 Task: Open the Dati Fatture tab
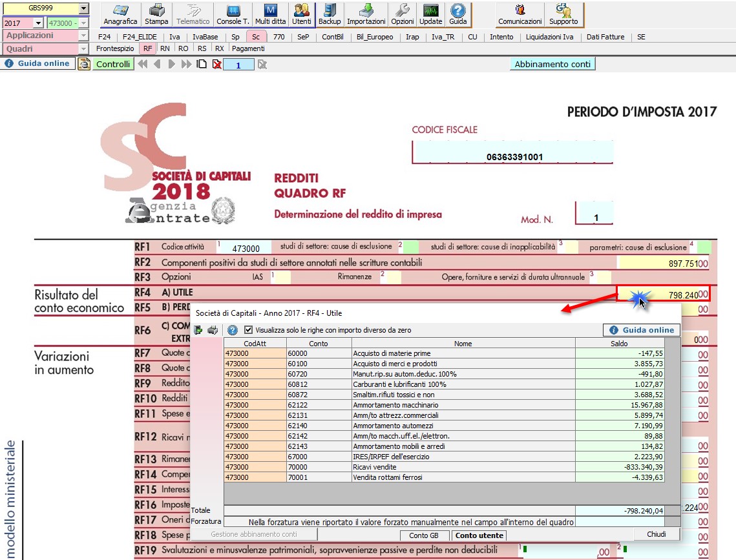tap(605, 37)
